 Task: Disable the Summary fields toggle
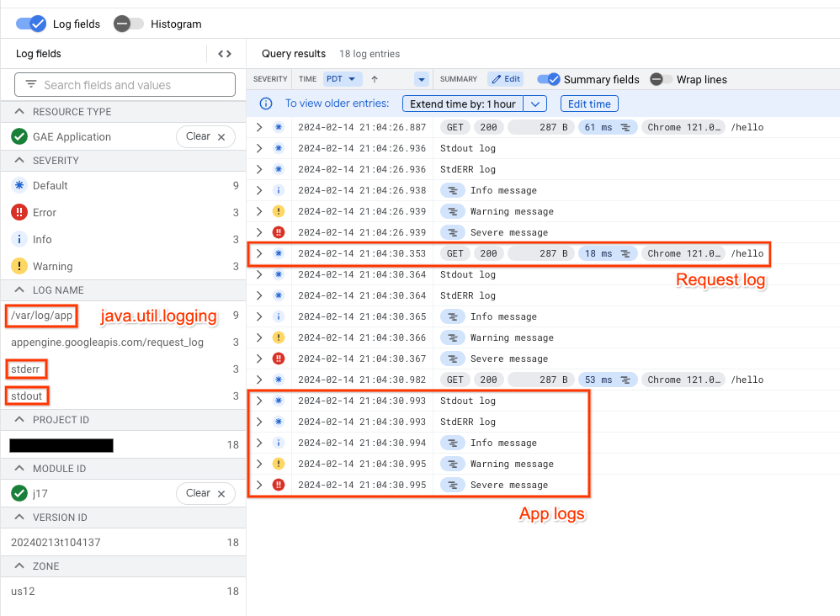click(549, 78)
